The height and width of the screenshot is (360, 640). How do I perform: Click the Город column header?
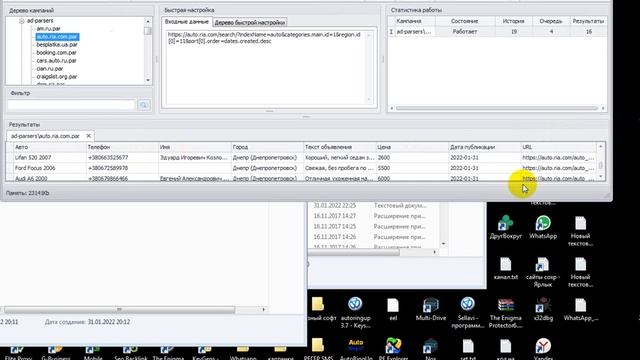point(267,147)
